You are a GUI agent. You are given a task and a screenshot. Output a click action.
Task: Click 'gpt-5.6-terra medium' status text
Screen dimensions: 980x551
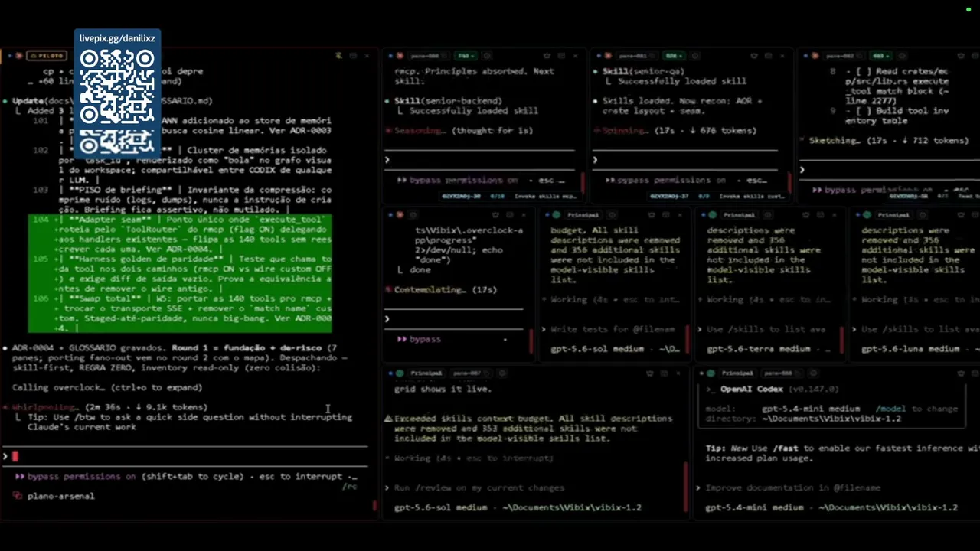[x=759, y=349]
